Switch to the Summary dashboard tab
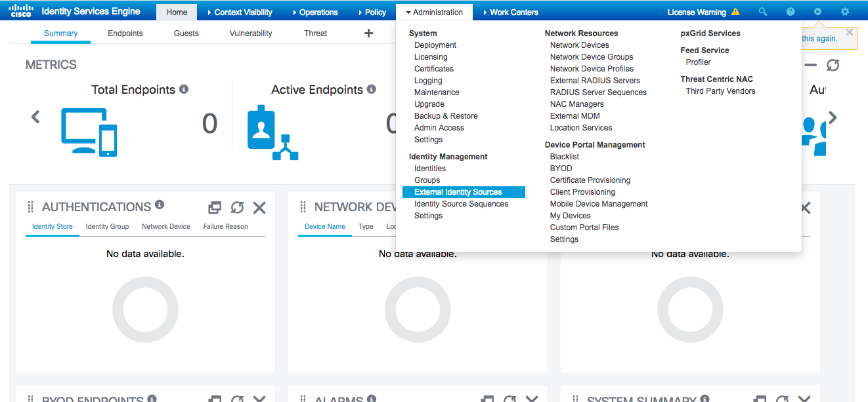This screenshot has height=402, width=868. point(61,33)
